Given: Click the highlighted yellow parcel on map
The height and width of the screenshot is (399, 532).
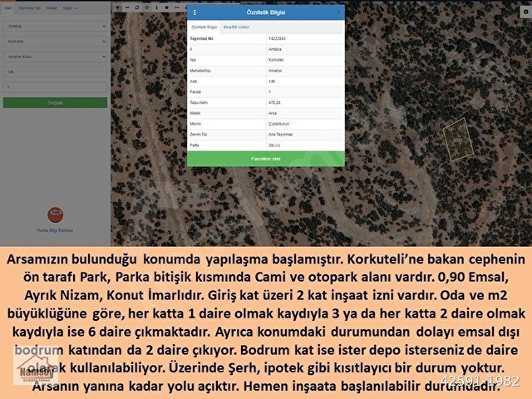Looking at the screenshot, I should tap(458, 139).
